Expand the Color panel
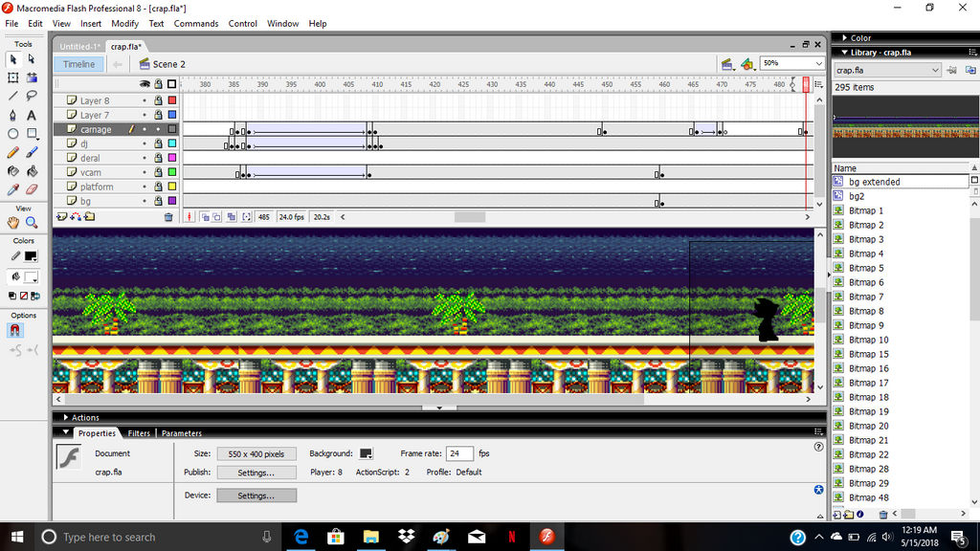The width and height of the screenshot is (980, 551). pos(845,38)
